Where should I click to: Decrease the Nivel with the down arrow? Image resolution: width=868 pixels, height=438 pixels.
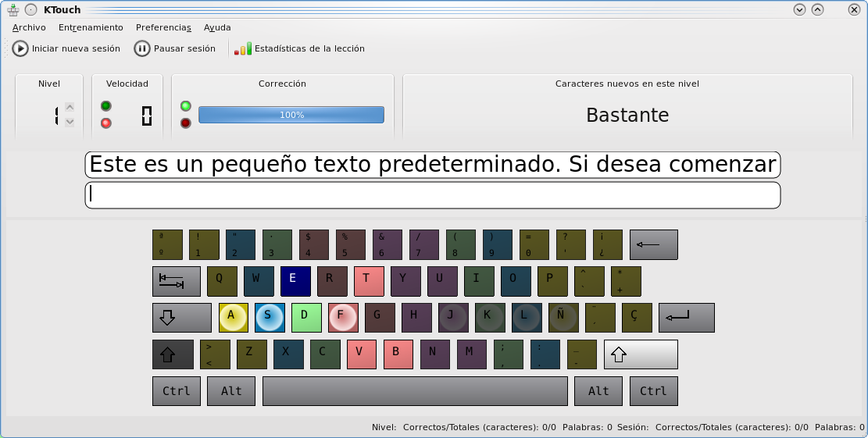[70, 122]
